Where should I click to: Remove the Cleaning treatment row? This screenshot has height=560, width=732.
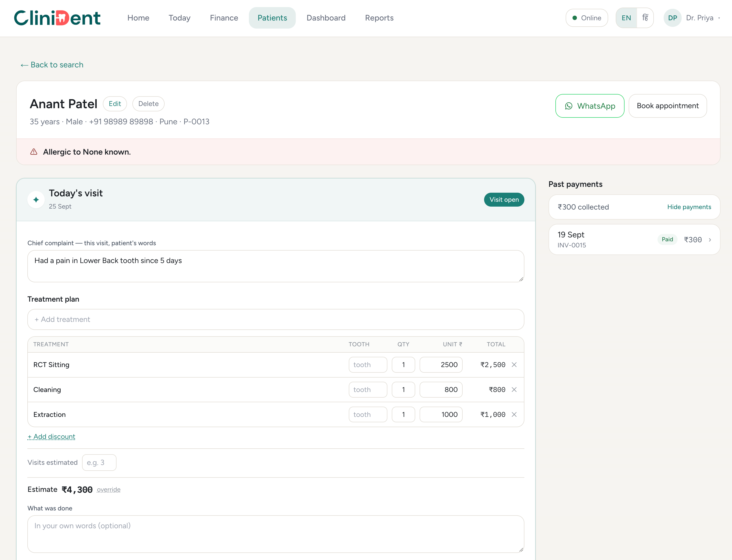[x=514, y=390]
